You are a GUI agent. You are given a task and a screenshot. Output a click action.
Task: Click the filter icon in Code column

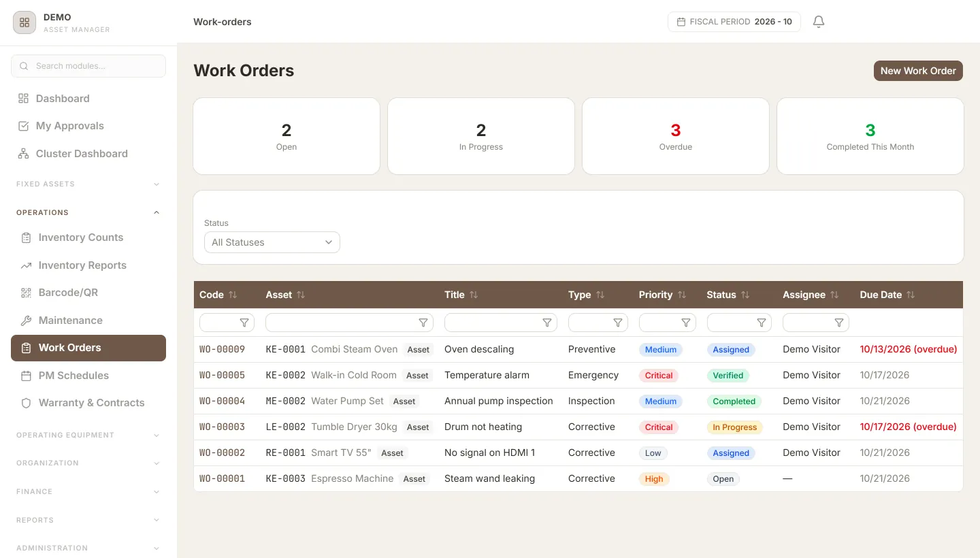(244, 323)
